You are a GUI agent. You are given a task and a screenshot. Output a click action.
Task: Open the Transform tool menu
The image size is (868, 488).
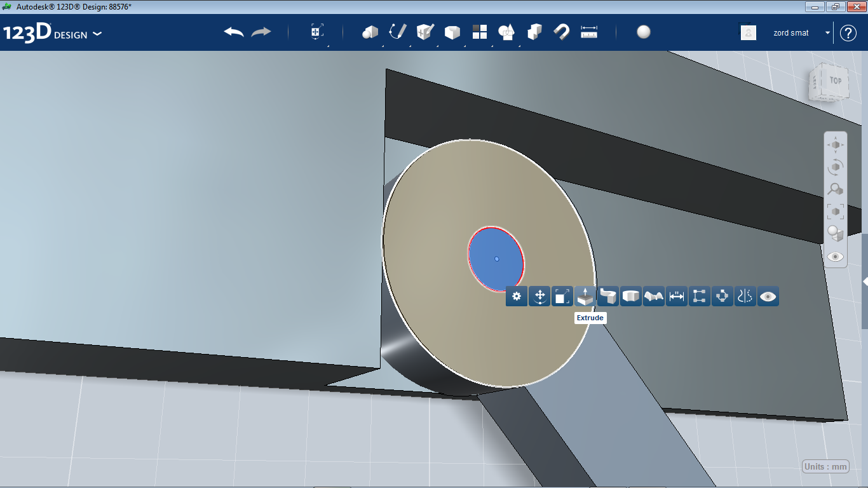point(316,32)
